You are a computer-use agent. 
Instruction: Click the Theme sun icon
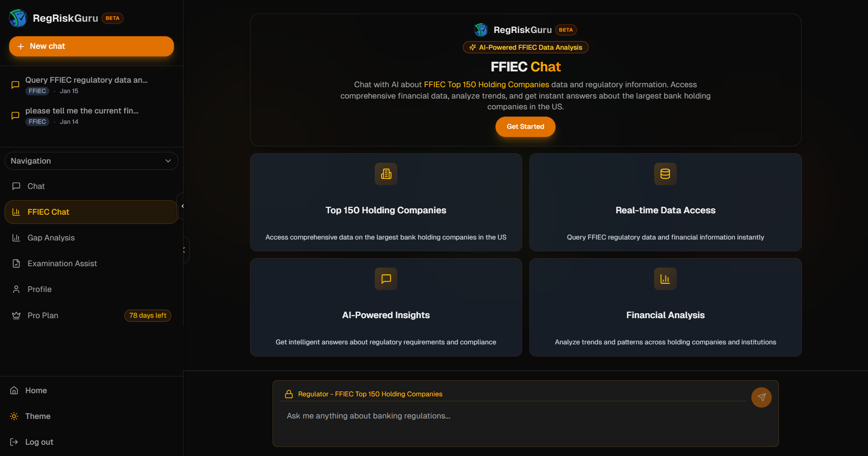click(x=14, y=416)
